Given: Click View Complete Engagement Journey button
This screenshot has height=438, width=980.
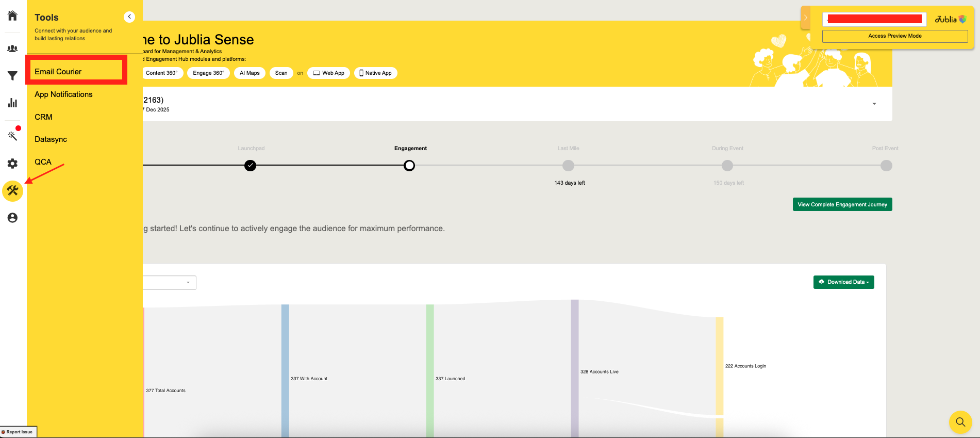Looking at the screenshot, I should pyautogui.click(x=842, y=204).
